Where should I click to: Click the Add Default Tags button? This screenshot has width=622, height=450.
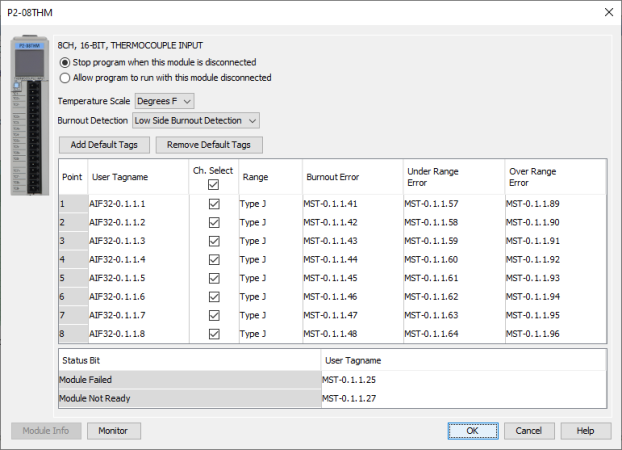[104, 145]
